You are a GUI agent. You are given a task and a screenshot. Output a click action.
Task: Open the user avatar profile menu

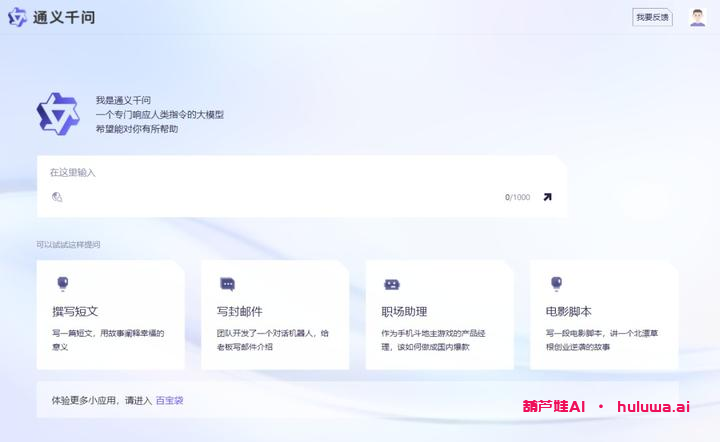[697, 17]
